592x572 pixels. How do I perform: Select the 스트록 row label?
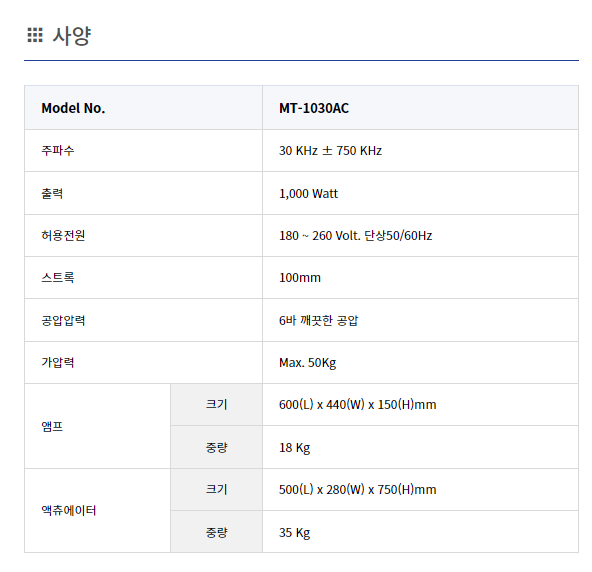pos(58,278)
